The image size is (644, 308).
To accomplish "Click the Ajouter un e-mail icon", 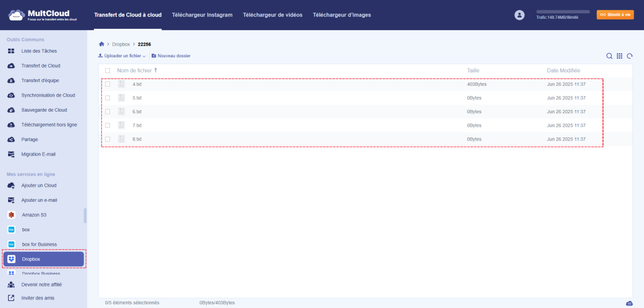I will coord(11,200).
